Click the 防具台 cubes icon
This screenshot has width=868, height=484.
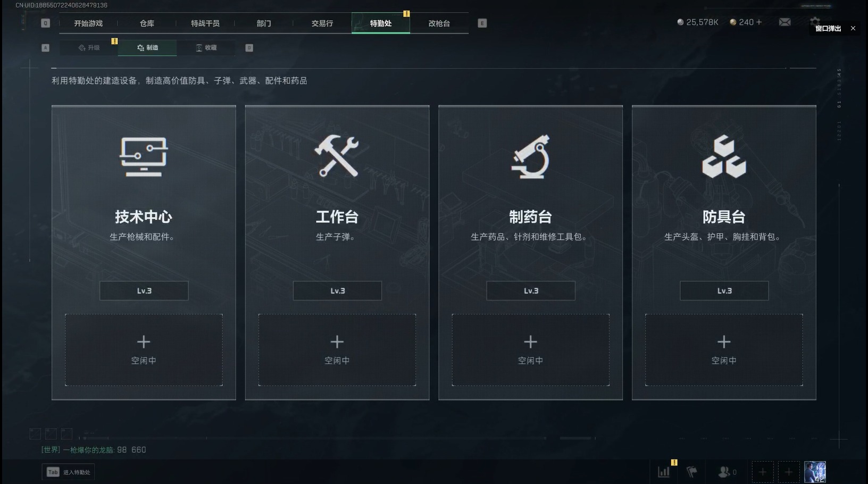[724, 156]
